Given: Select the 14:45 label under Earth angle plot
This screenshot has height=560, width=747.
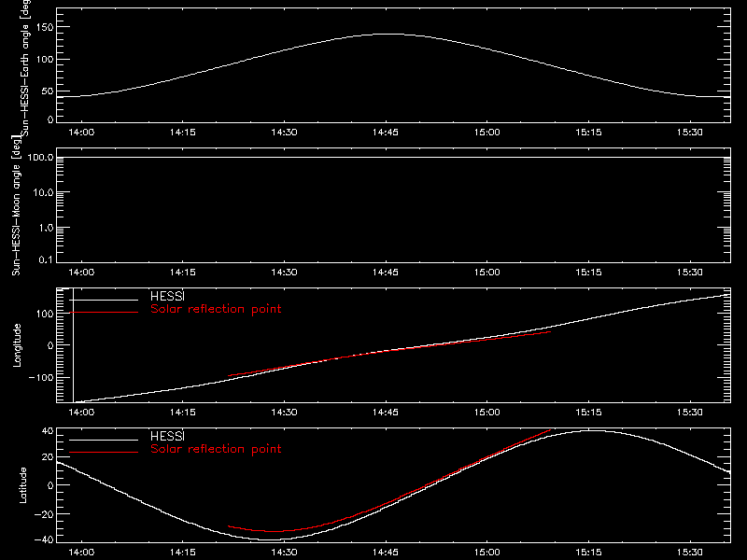Looking at the screenshot, I should coord(386,133).
